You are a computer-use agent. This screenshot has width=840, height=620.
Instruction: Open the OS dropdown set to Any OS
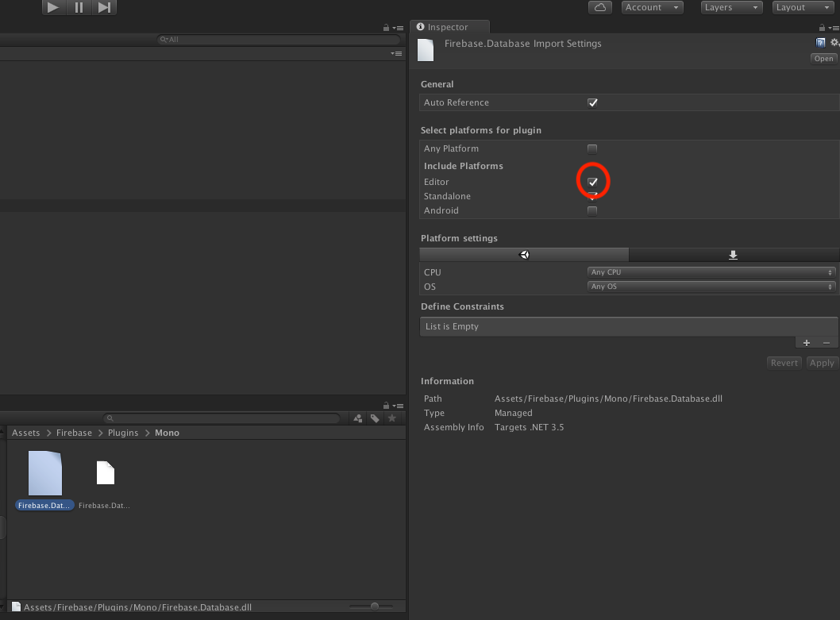point(711,287)
